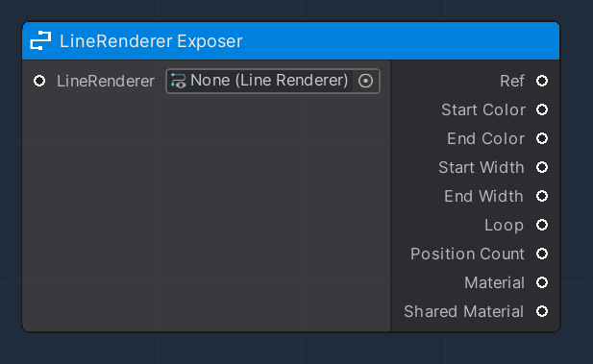Click the Start Width output port
The height and width of the screenshot is (364, 593).
542,167
